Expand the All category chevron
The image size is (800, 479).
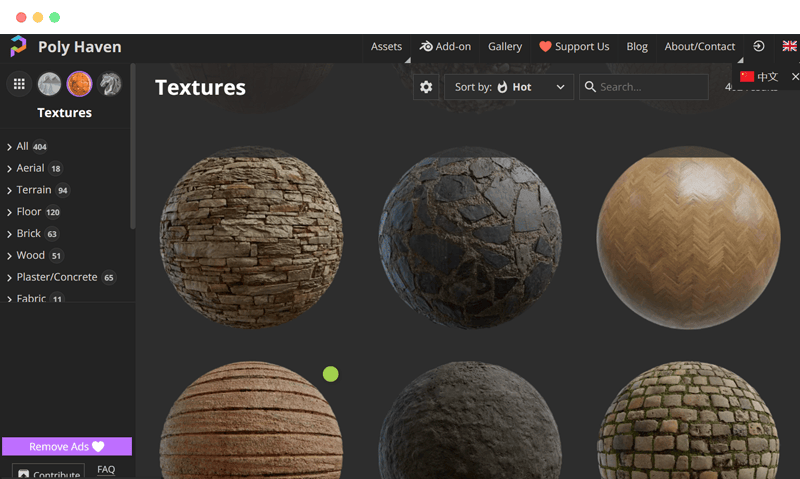9,147
